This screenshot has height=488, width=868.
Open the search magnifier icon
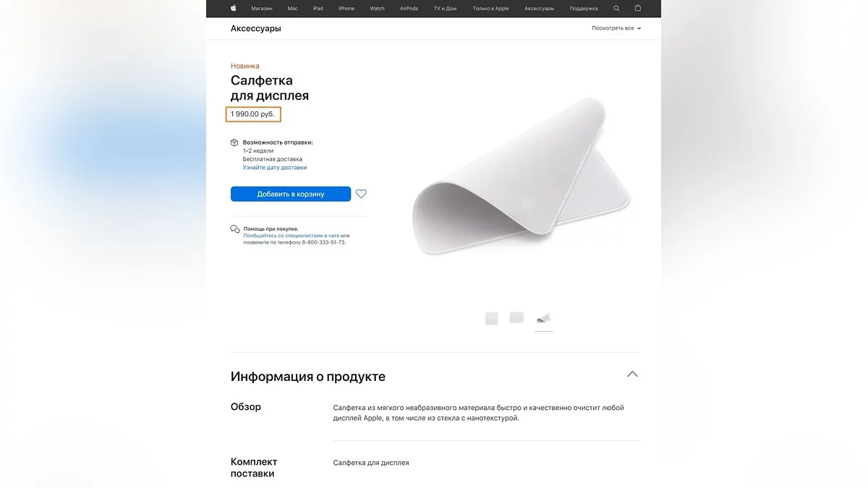pos(616,9)
